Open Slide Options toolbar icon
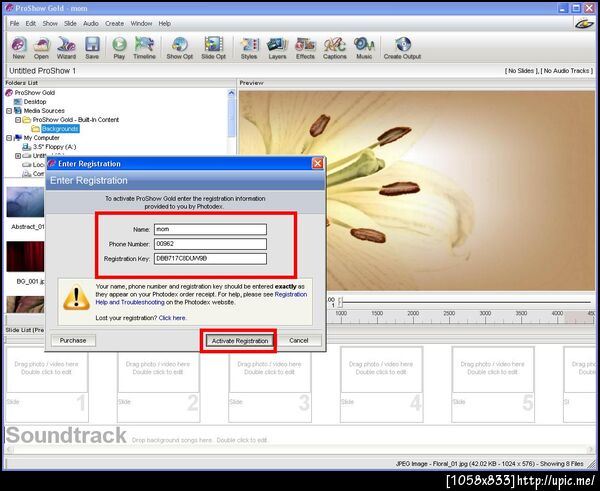 coord(213,48)
